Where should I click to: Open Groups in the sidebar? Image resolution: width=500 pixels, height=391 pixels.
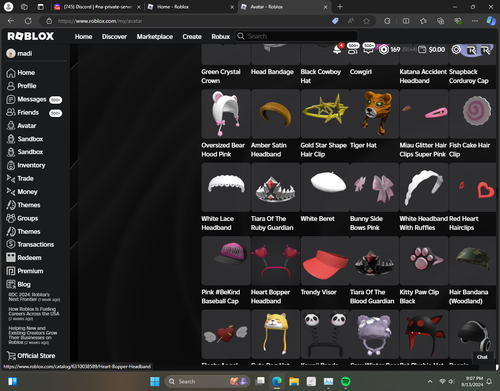tap(22, 218)
